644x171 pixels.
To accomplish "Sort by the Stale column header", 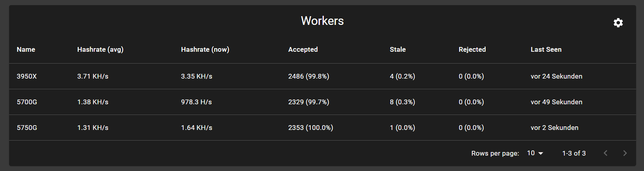I will coord(397,49).
